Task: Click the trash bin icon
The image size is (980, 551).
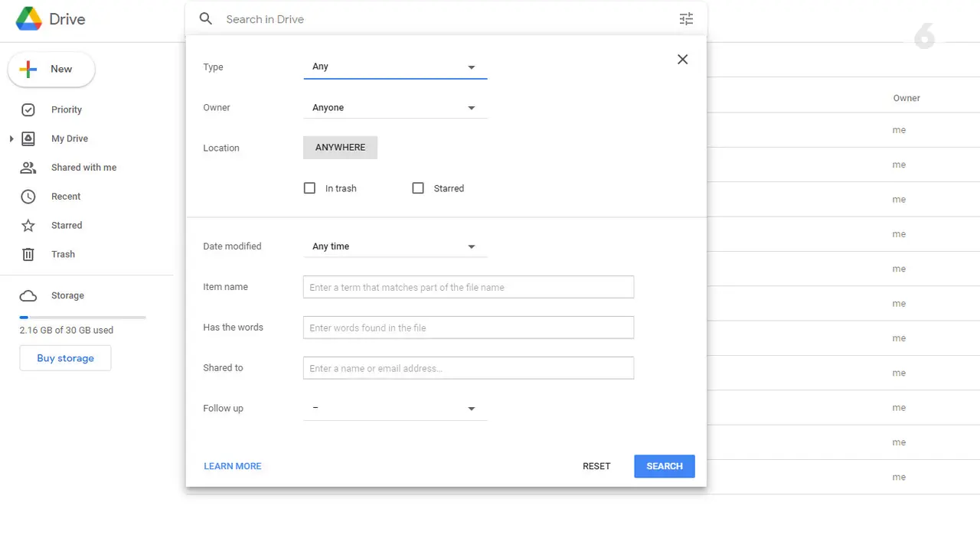Action: pyautogui.click(x=28, y=254)
